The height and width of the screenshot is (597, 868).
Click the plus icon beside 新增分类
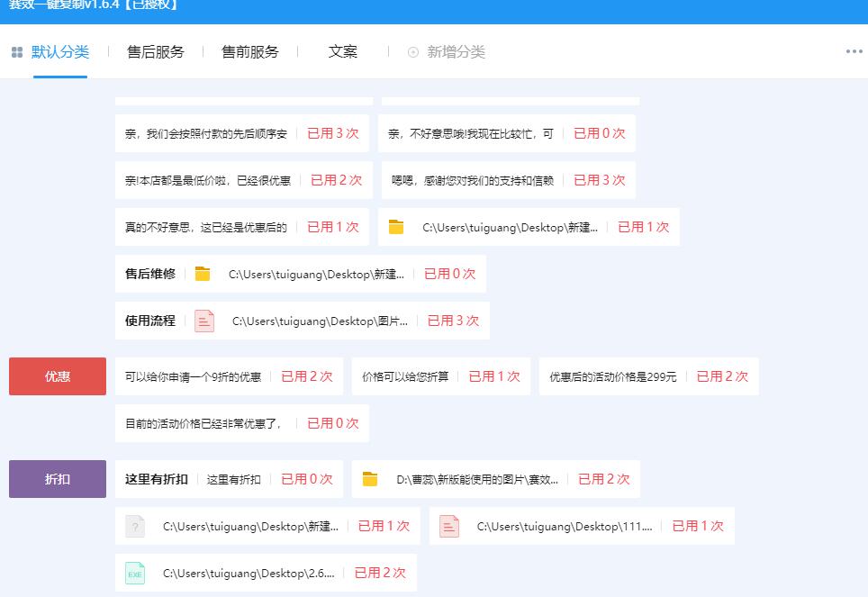(413, 52)
